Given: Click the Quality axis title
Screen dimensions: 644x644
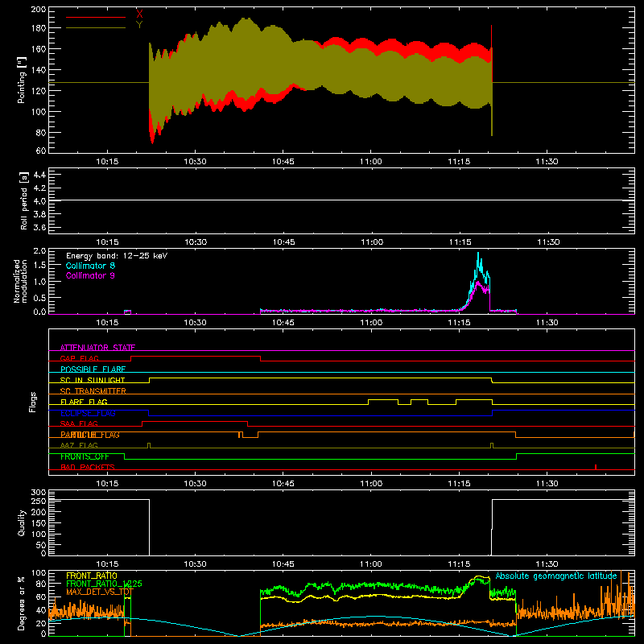Looking at the screenshot, I should click(x=22, y=522).
